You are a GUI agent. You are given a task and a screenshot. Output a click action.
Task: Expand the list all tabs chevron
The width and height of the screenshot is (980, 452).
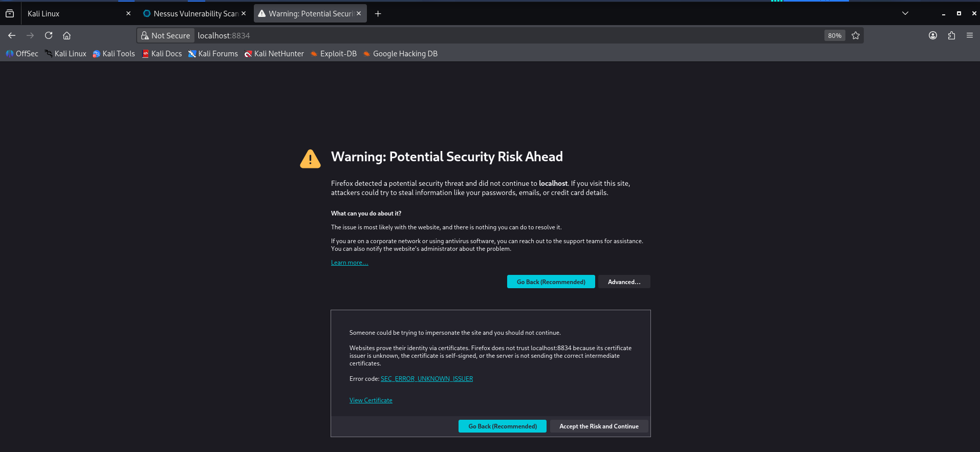pos(905,13)
